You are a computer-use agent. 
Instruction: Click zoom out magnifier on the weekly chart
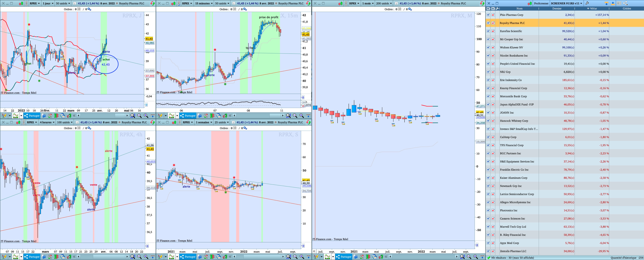pyautogui.click(x=295, y=257)
